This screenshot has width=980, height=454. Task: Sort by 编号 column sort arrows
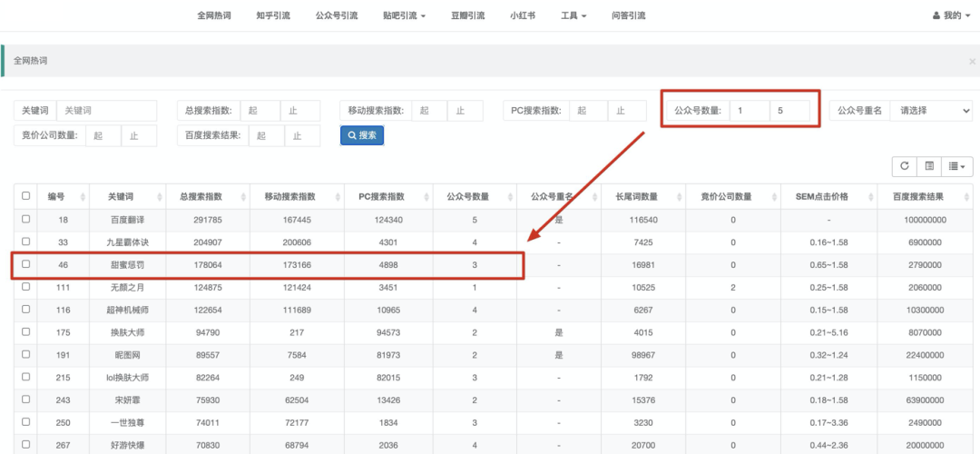click(x=83, y=197)
